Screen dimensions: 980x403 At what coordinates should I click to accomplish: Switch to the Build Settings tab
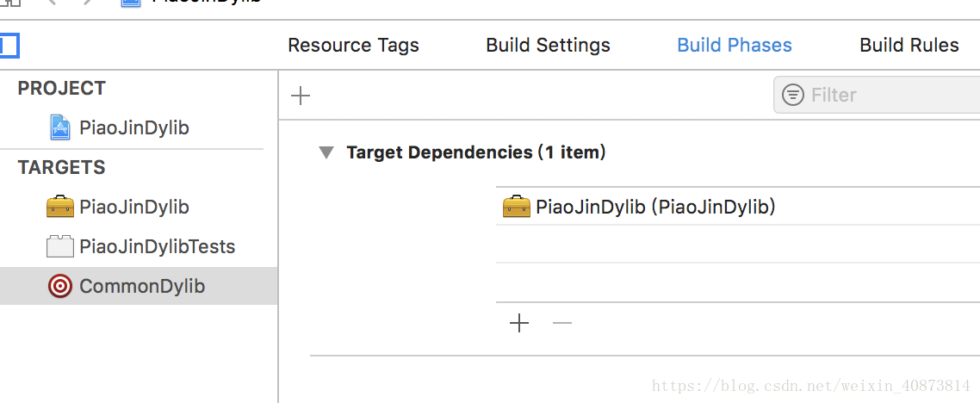pyautogui.click(x=548, y=45)
